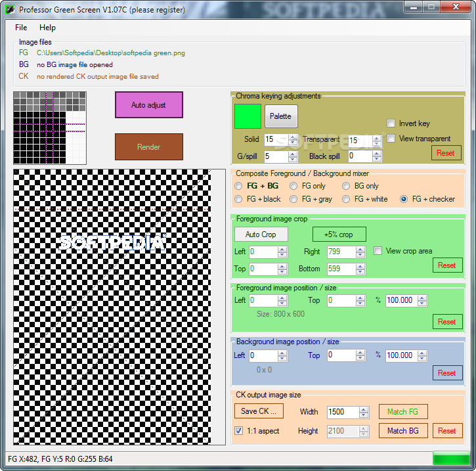This screenshot has height=471, width=476.
Task: Adjust the Black spill spinner
Action: (377, 156)
